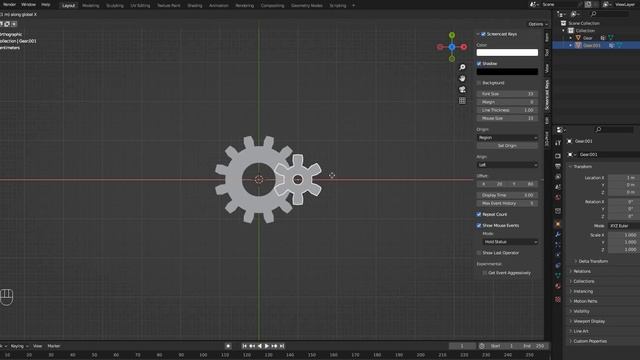This screenshot has width=640, height=360.
Task: Click the Location X value field
Action: [624, 178]
